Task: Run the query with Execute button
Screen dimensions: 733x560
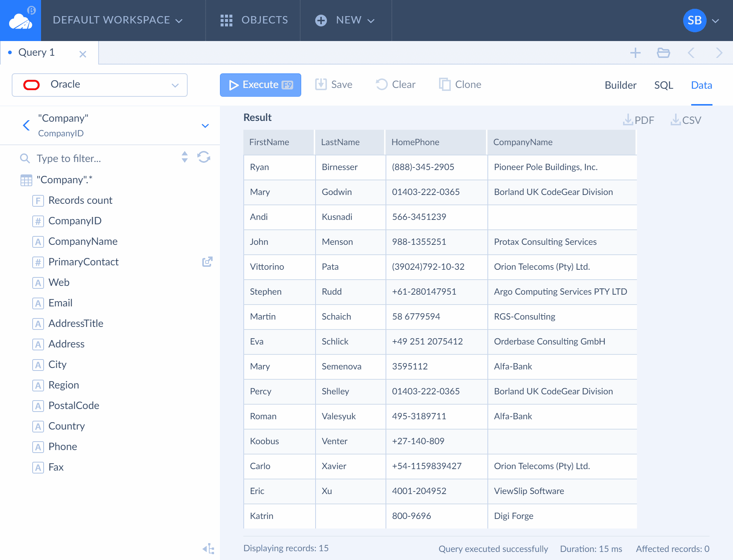Action: pyautogui.click(x=261, y=85)
